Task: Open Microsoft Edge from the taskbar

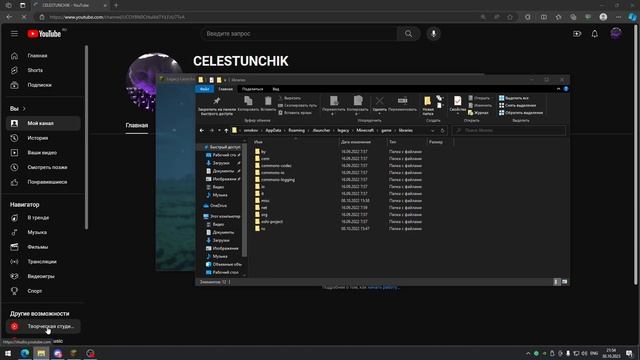Action: 25,353
